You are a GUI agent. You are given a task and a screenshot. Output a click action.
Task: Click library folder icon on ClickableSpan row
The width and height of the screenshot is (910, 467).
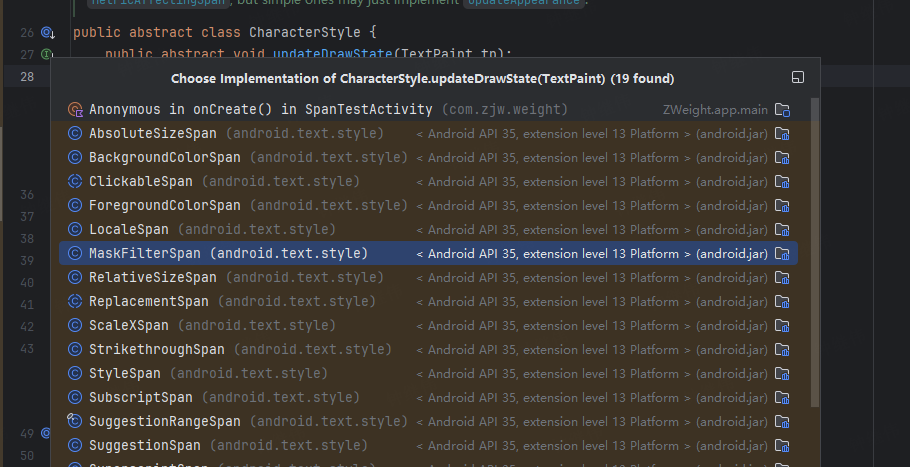(x=782, y=182)
